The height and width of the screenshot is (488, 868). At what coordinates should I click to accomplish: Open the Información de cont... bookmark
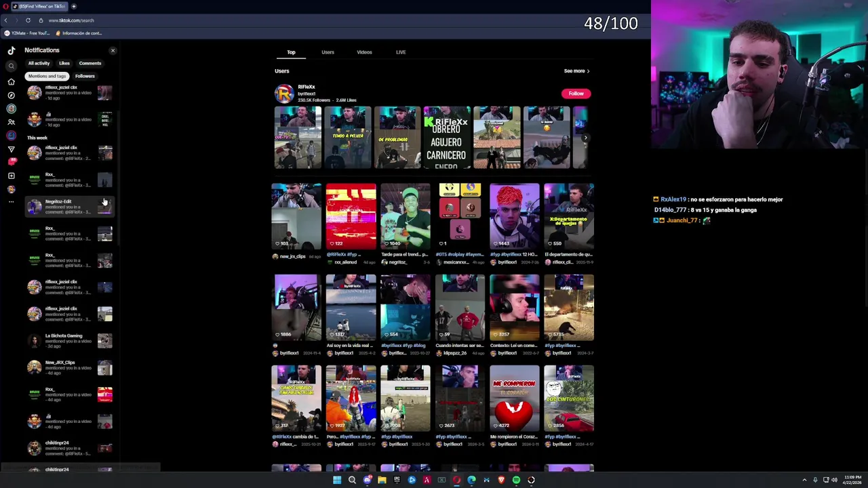coord(79,33)
